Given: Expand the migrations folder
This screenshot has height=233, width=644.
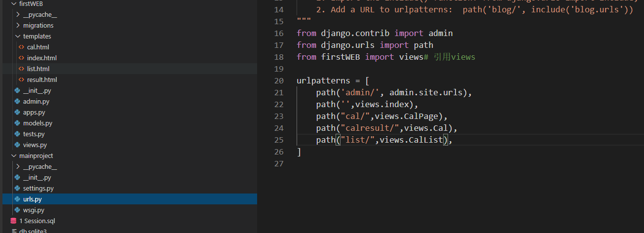Looking at the screenshot, I should 18,26.
